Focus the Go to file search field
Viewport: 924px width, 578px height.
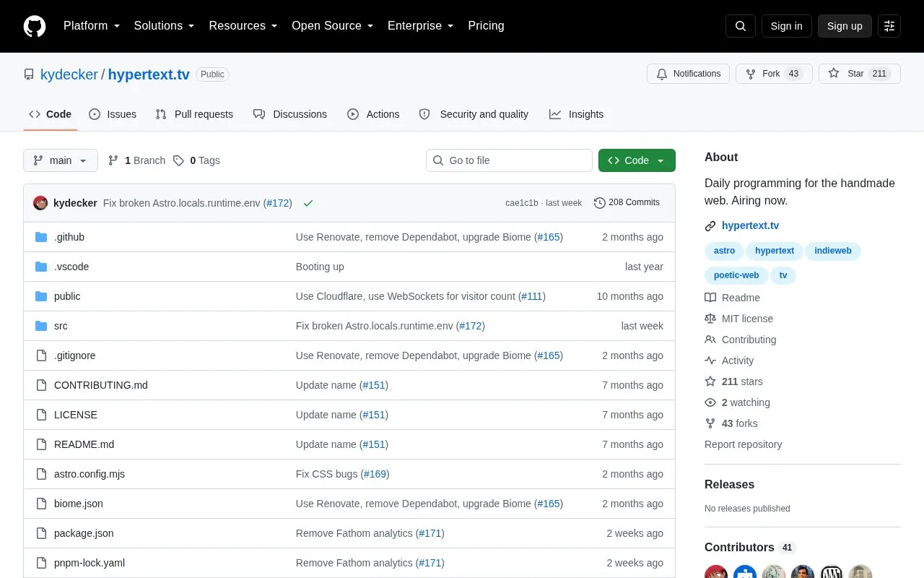tap(509, 160)
